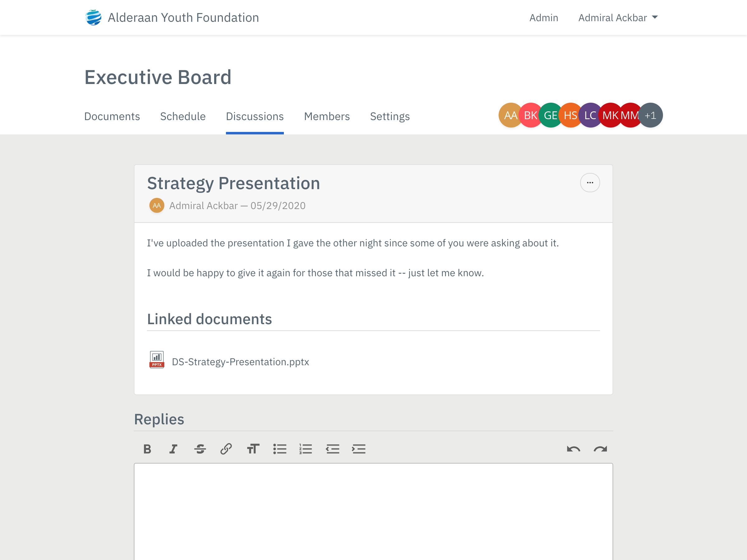Click the ordered list icon
This screenshot has height=560, width=747.
click(307, 450)
